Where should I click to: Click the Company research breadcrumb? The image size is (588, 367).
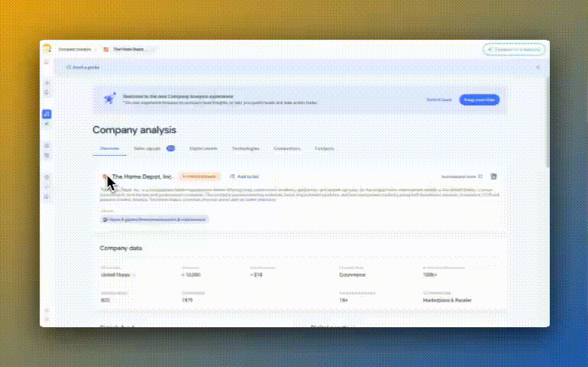75,49
